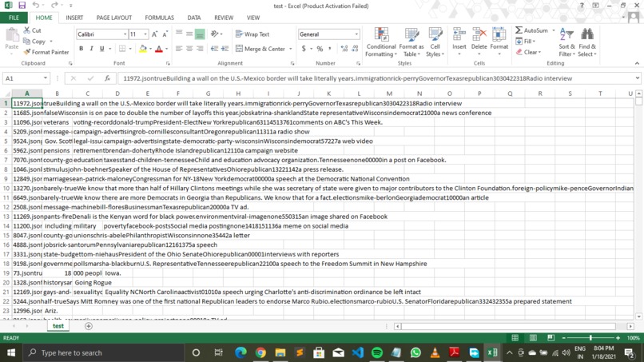Toggle Italic formatting
Image resolution: width=644 pixels, height=362 pixels.
[x=91, y=49]
